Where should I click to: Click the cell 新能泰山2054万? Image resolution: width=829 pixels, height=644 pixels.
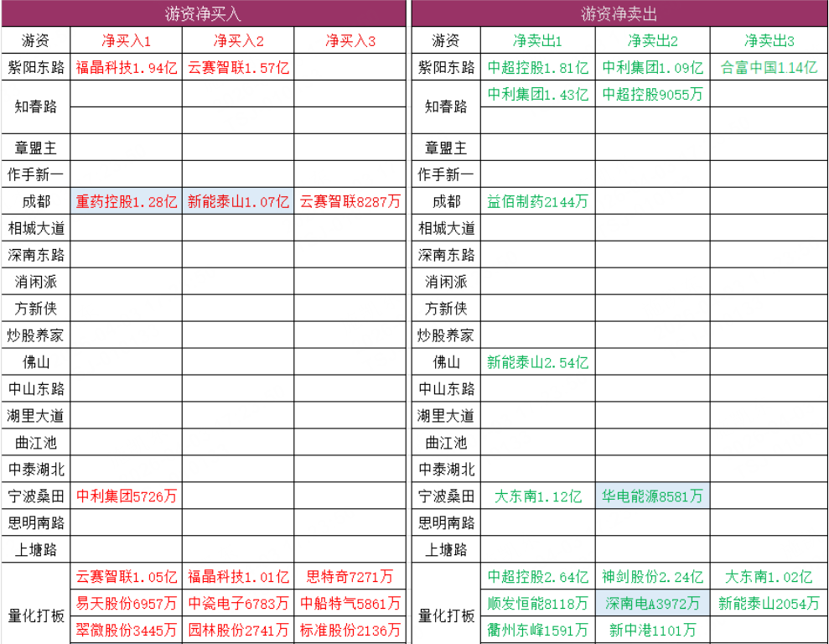[x=769, y=603]
